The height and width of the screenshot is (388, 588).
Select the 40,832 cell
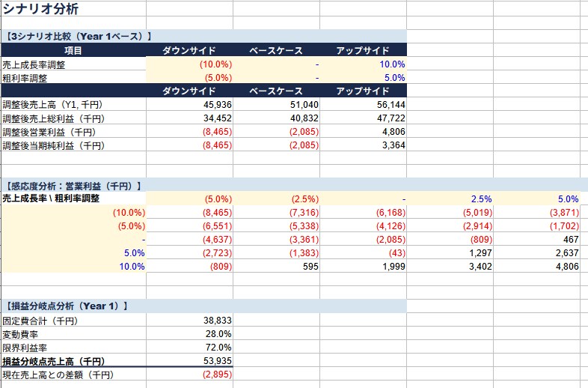tap(276, 118)
